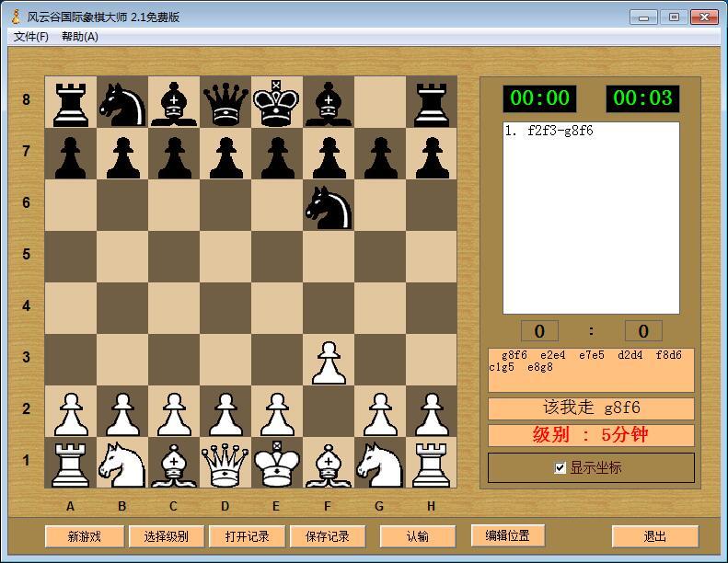Click the empty g8 square

click(380, 103)
